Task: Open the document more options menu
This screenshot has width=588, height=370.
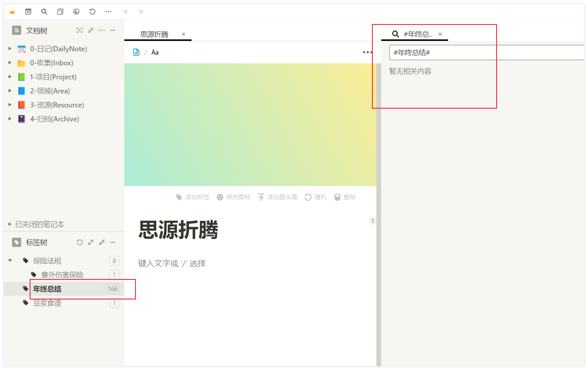Action: click(x=367, y=52)
